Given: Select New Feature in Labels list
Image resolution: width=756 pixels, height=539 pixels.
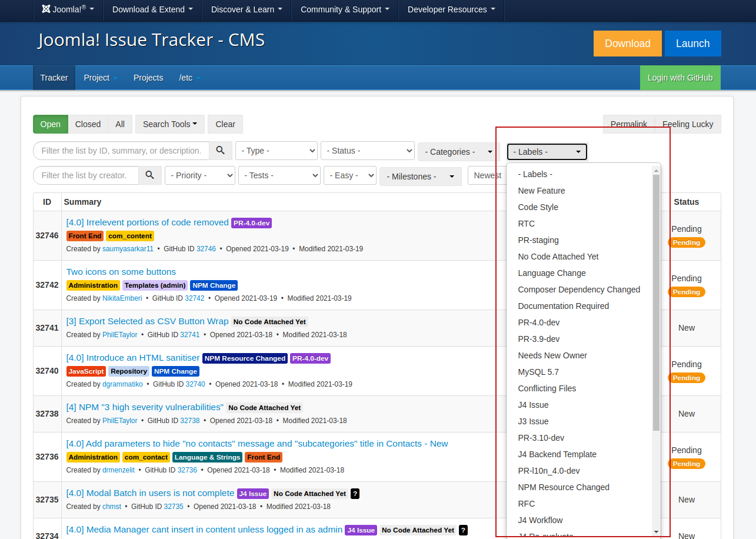Looking at the screenshot, I should click(580, 191).
